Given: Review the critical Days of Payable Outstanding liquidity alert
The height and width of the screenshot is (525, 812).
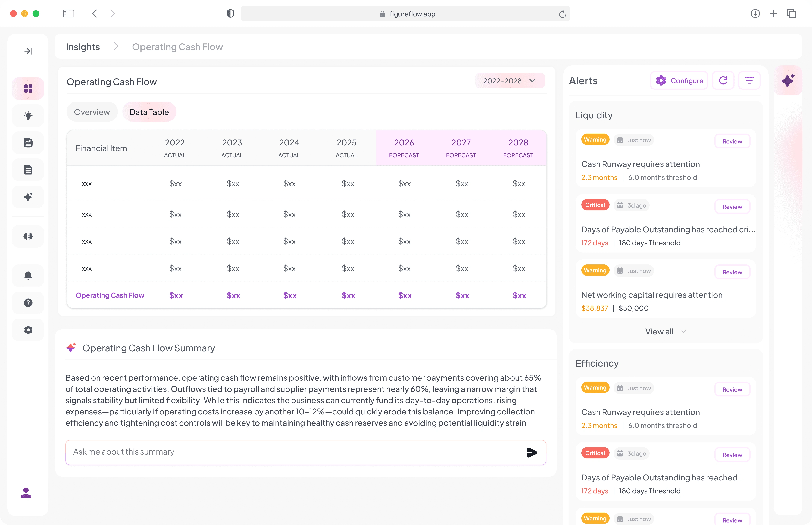Looking at the screenshot, I should click(732, 207).
